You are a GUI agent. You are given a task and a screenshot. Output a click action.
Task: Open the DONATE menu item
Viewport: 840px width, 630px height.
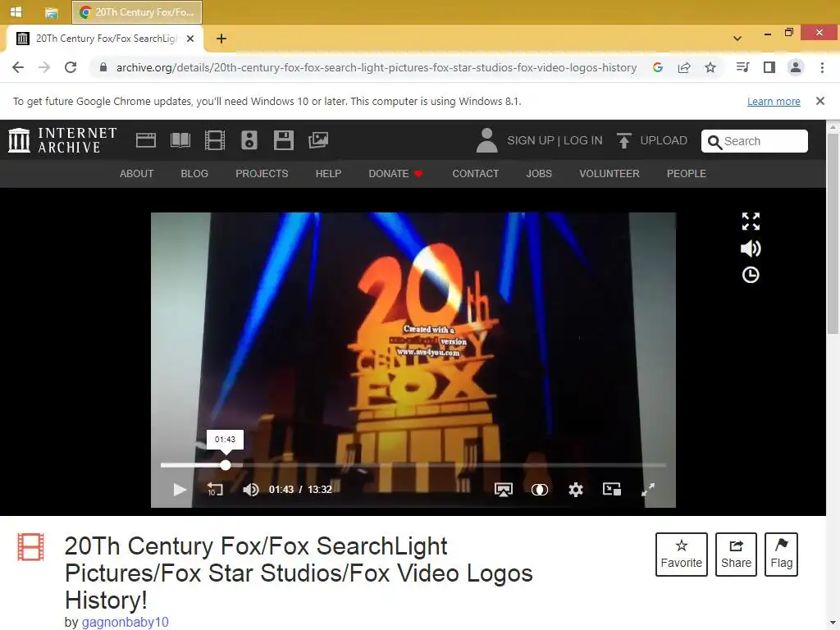395,174
